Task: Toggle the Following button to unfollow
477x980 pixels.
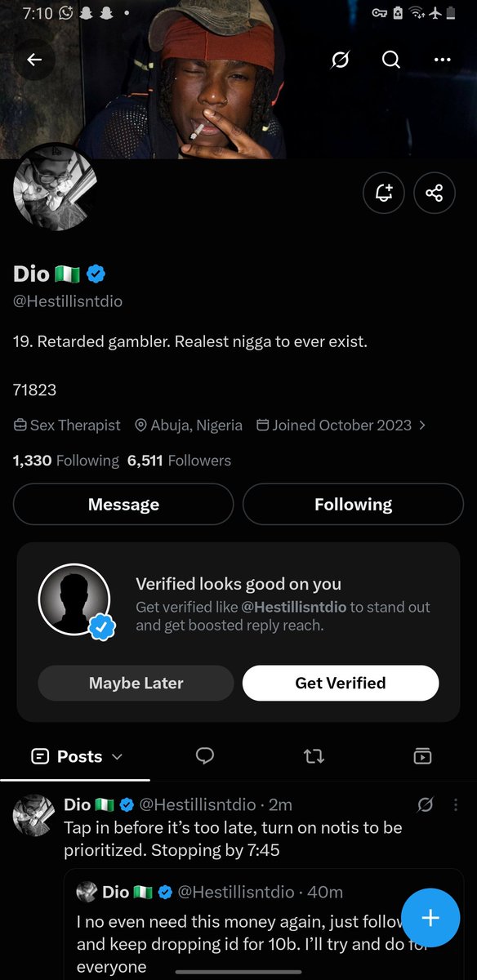Action: (x=353, y=505)
